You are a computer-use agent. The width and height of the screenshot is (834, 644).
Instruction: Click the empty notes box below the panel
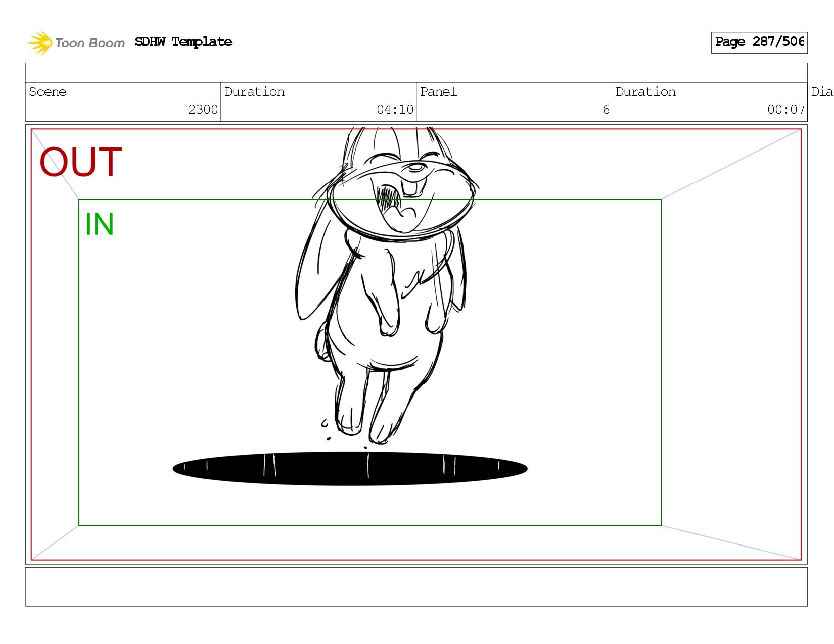click(x=416, y=587)
